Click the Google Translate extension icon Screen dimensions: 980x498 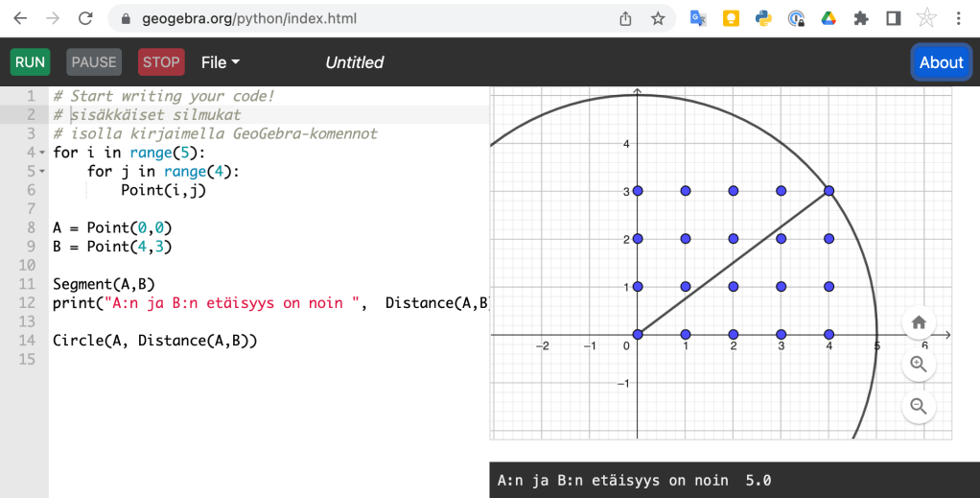pos(699,18)
